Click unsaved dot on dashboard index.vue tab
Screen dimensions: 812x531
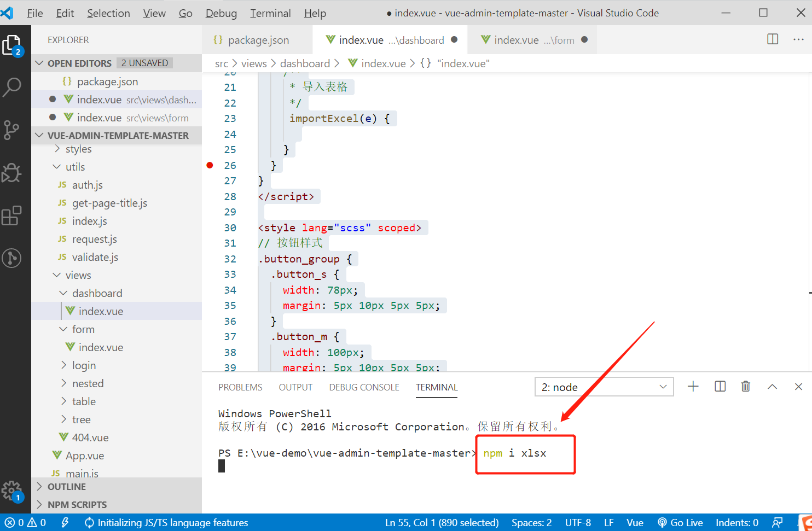pos(454,39)
